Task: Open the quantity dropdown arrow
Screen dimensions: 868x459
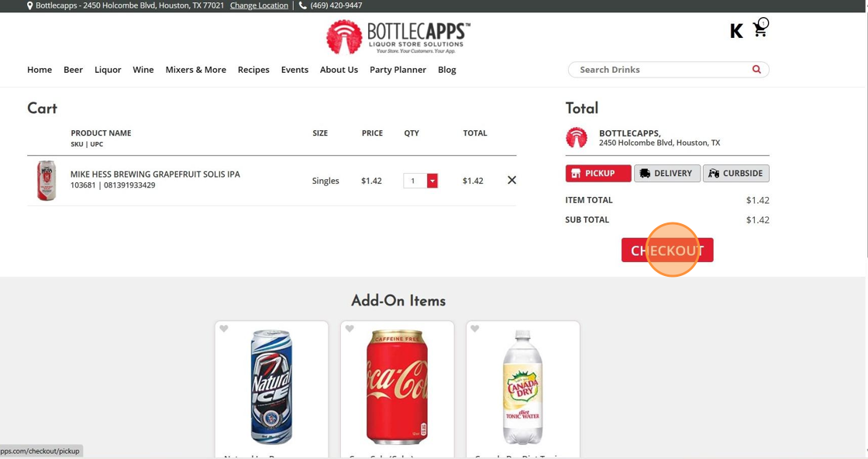Action: pyautogui.click(x=432, y=181)
